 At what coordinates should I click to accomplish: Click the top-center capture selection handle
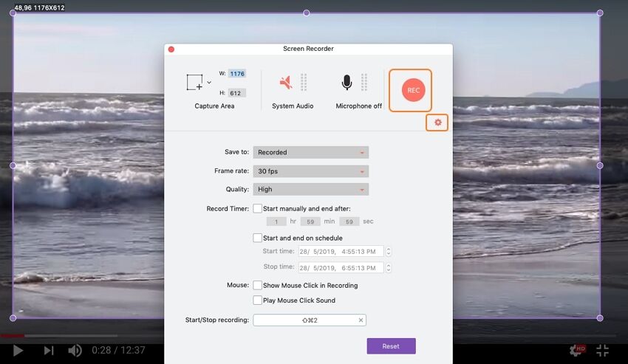[x=307, y=13]
